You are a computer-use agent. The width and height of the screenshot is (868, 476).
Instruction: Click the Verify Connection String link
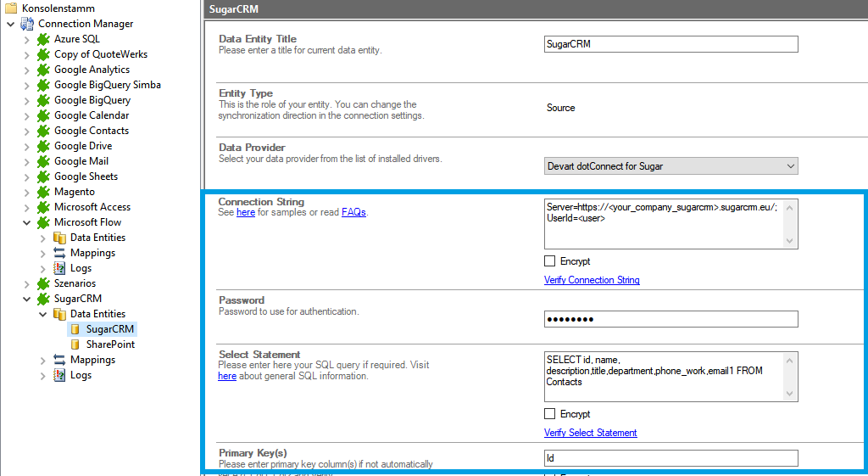tap(592, 280)
